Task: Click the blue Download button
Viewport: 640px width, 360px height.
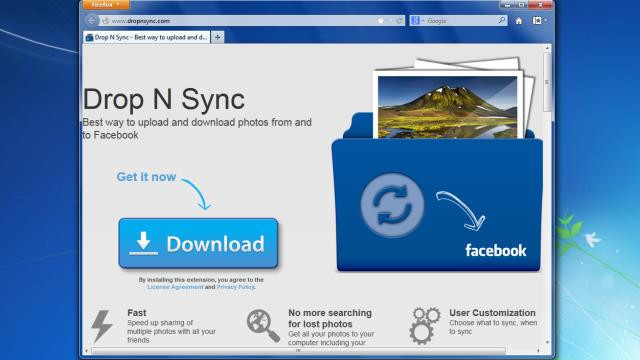Action: click(198, 243)
